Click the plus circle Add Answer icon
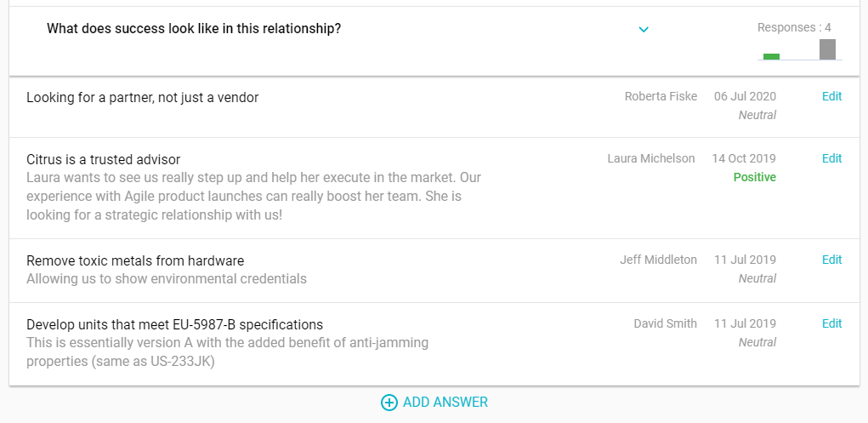The height and width of the screenshot is (423, 868). (389, 403)
